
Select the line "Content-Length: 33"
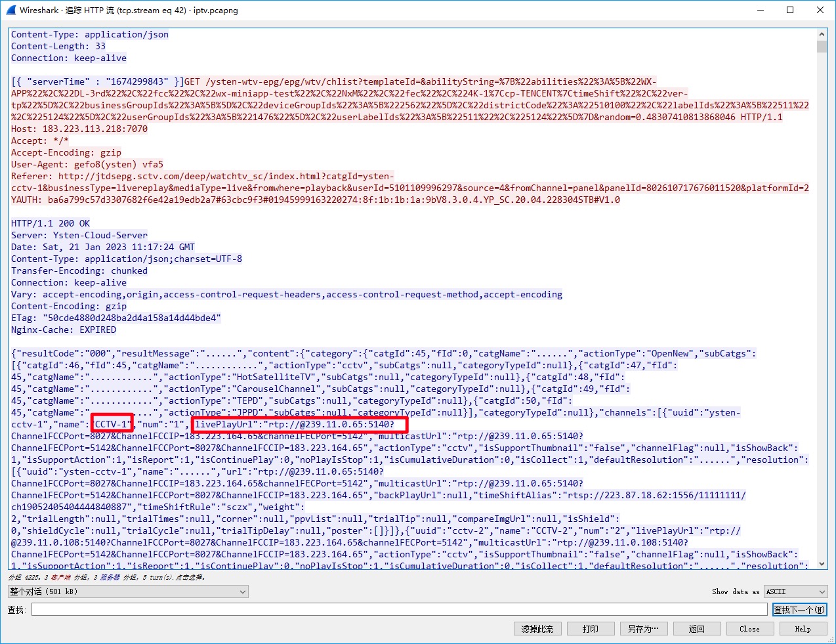point(58,47)
